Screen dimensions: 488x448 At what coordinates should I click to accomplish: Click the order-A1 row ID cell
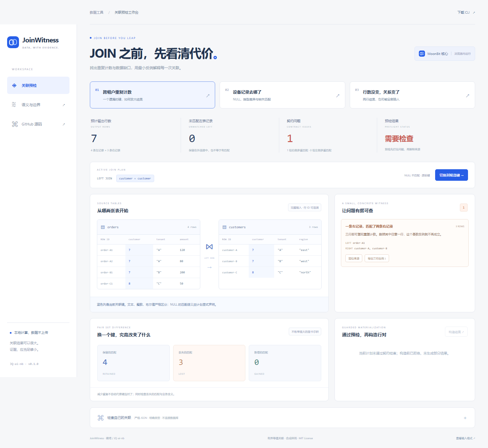click(111, 250)
